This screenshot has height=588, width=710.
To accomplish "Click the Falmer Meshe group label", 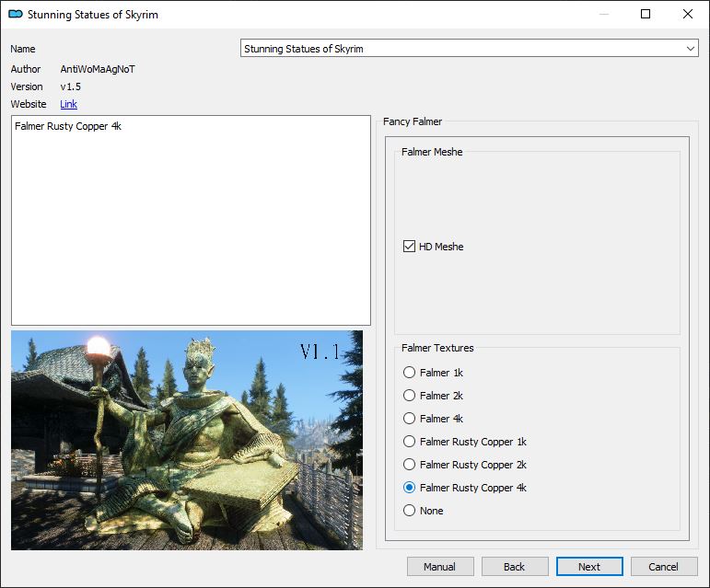I will (x=432, y=152).
